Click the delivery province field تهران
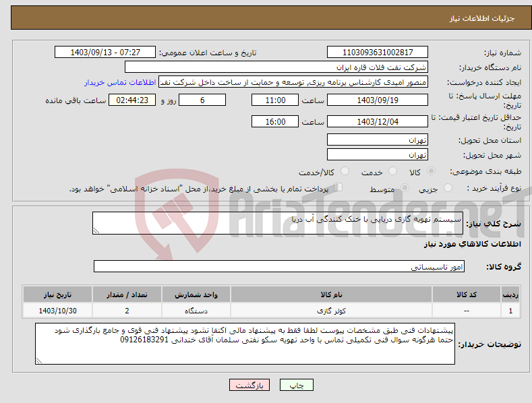This screenshot has width=532, height=403. pyautogui.click(x=378, y=139)
